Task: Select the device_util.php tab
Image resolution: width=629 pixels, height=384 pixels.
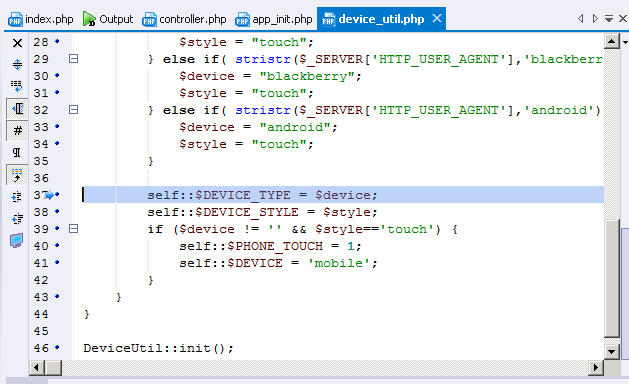Action: [x=381, y=19]
